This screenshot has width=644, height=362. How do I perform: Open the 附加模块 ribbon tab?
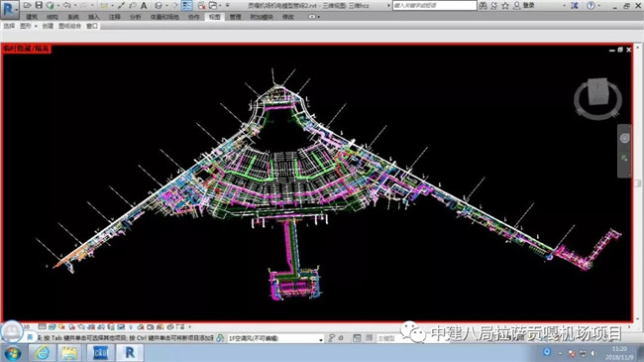point(262,17)
